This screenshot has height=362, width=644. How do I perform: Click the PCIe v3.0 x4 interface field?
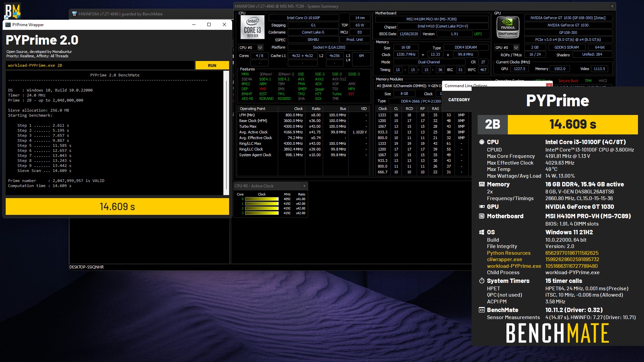pyautogui.click(x=568, y=40)
